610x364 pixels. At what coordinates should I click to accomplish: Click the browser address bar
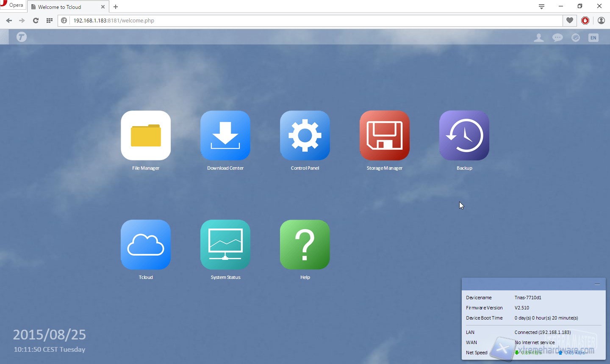tap(313, 20)
